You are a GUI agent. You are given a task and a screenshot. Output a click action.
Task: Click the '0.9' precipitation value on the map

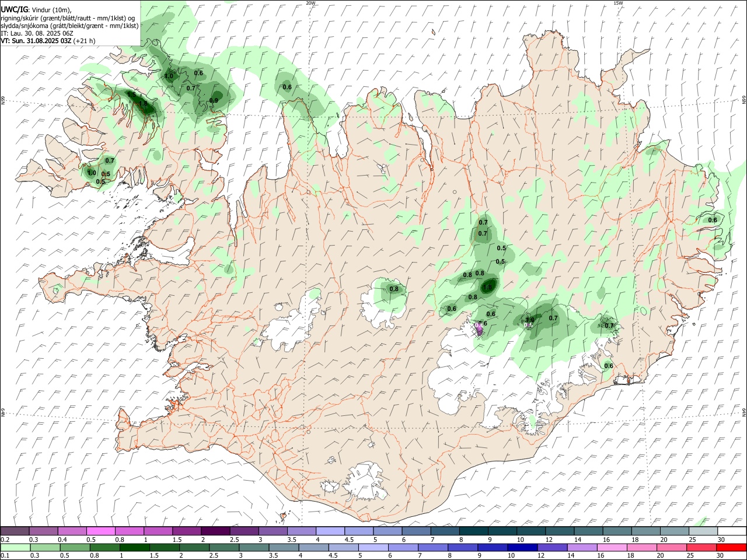pos(214,101)
